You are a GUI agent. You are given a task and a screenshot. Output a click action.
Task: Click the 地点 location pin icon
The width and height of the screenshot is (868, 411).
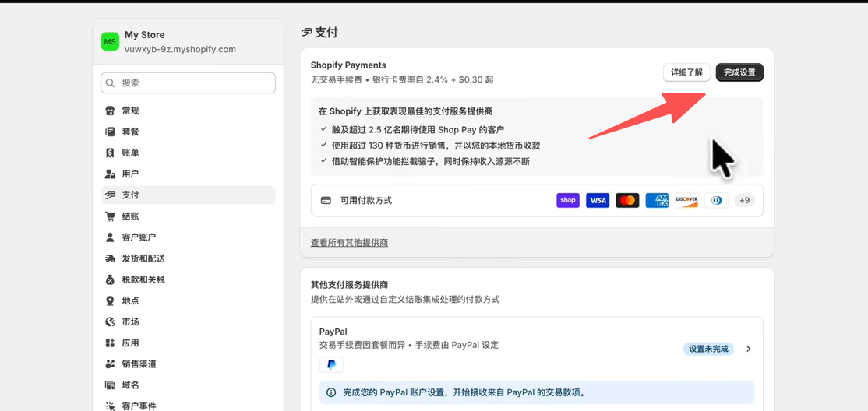[x=110, y=300]
